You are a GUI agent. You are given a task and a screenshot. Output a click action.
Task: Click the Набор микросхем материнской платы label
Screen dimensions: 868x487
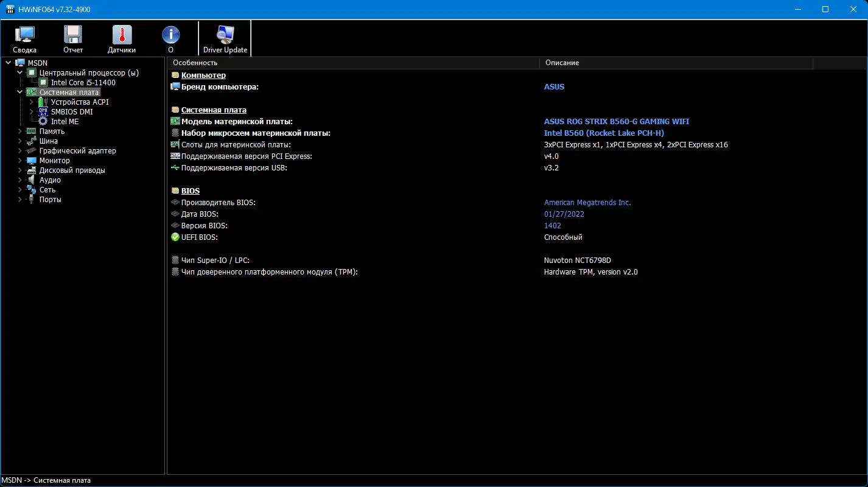click(x=256, y=133)
